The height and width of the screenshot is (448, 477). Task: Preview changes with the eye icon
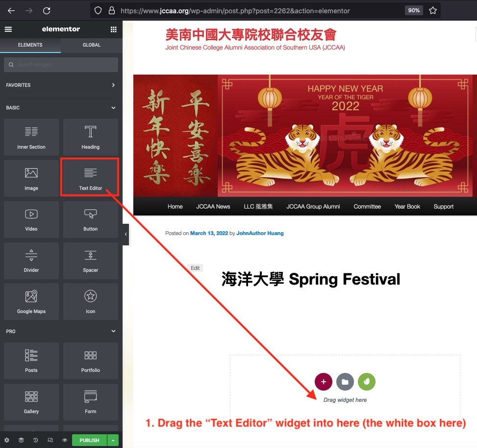(65, 440)
